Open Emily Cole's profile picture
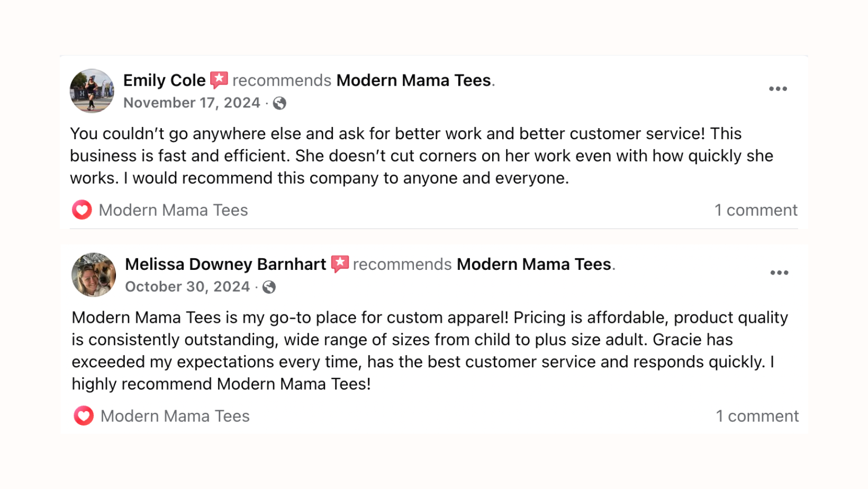 coord(92,90)
